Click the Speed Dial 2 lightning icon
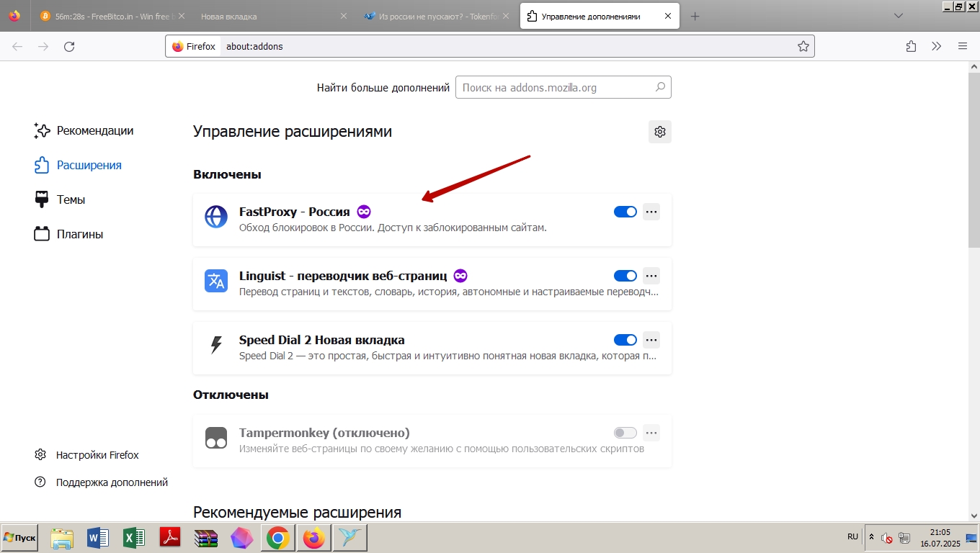The image size is (980, 553). click(x=216, y=345)
